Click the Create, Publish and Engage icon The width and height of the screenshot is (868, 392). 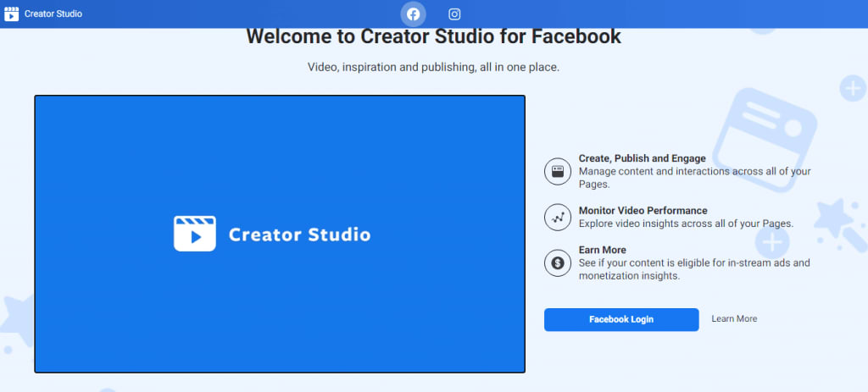pyautogui.click(x=558, y=171)
